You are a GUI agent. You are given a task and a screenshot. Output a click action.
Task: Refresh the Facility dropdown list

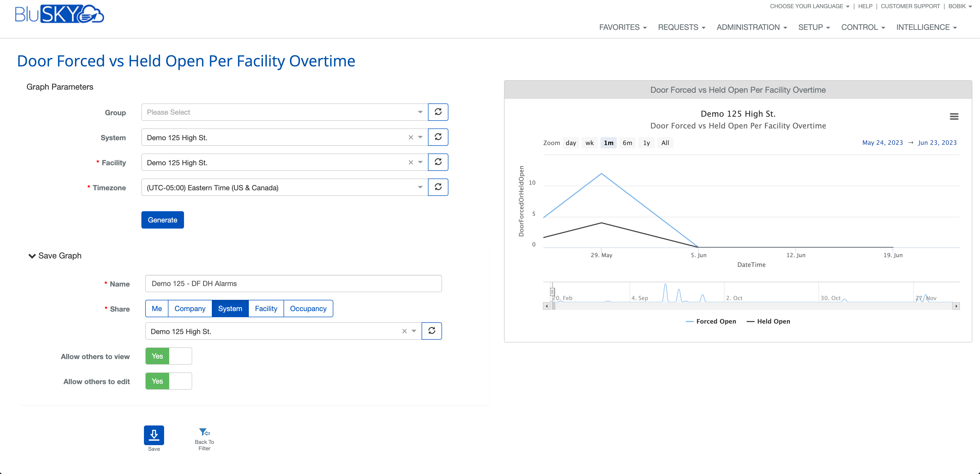438,162
